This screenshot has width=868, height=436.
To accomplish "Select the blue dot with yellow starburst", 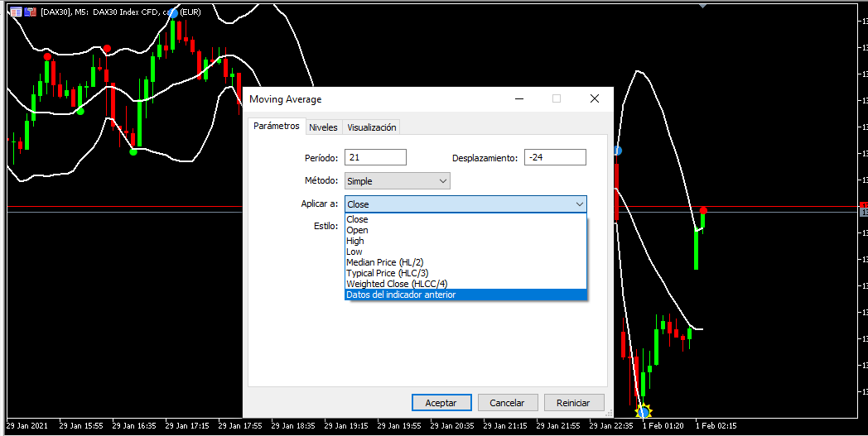I will pos(644,412).
